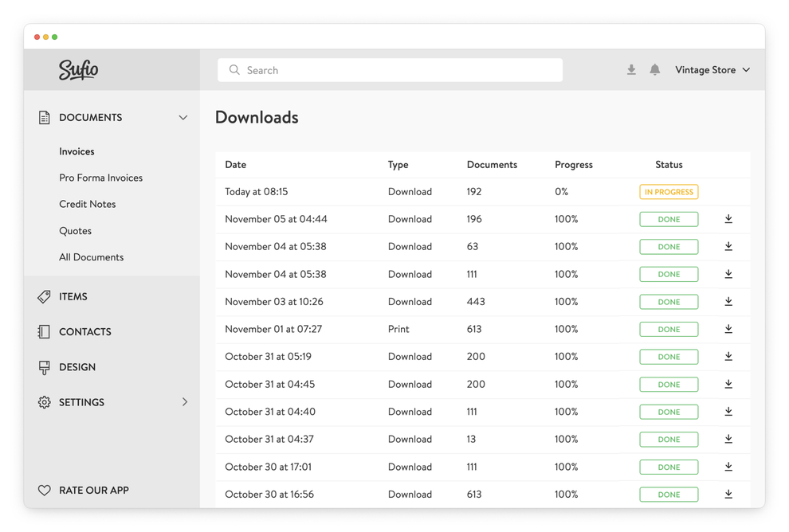
Task: Open Contacts via its sidebar icon
Action: (45, 331)
